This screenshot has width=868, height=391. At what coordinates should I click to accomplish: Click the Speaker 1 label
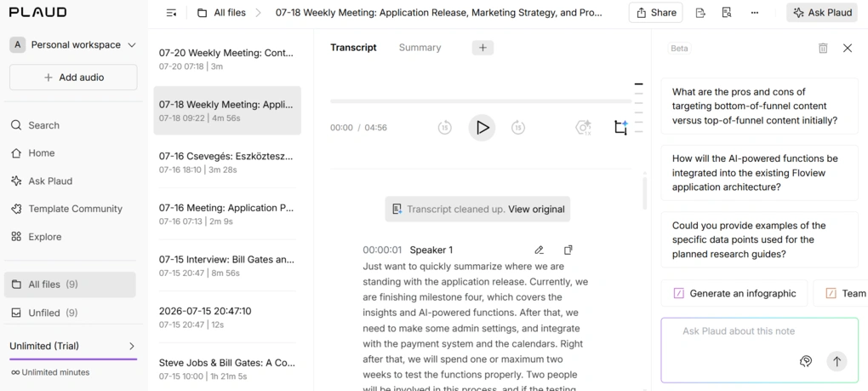point(431,250)
